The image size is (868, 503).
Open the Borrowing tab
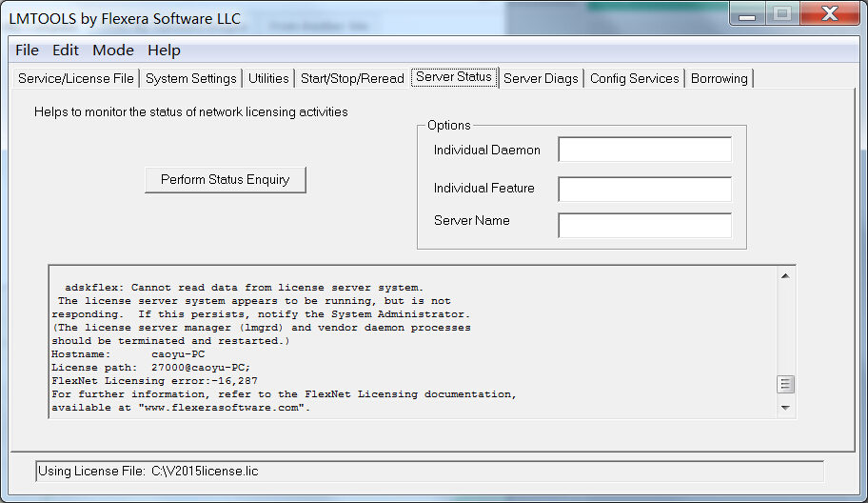(x=720, y=79)
